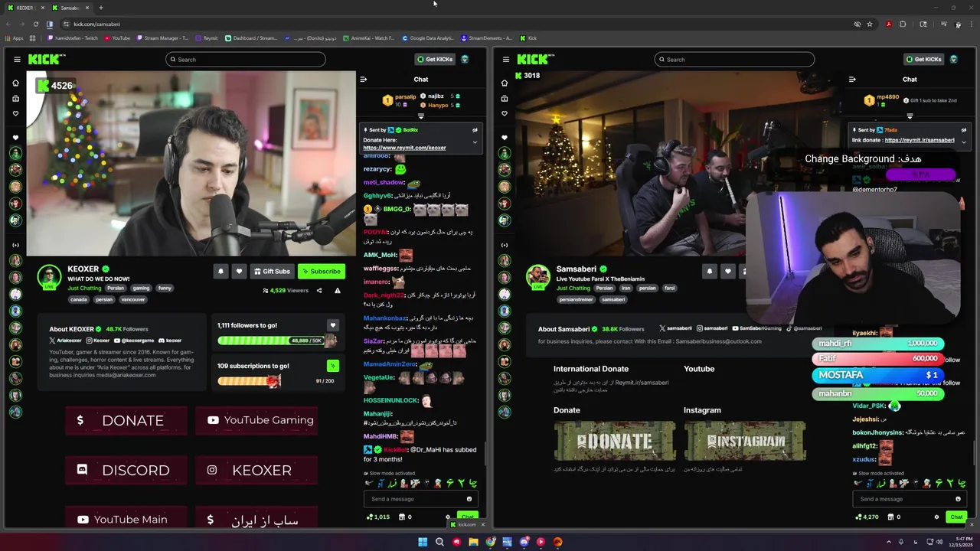Click Samsaberi's DONATE crate image
Viewport: 980px width, 551px height.
615,441
